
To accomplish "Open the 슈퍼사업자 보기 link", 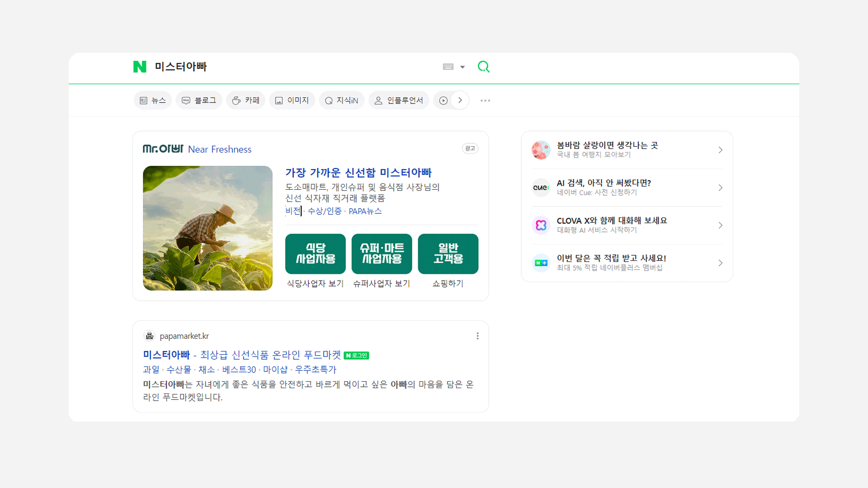I will [382, 283].
